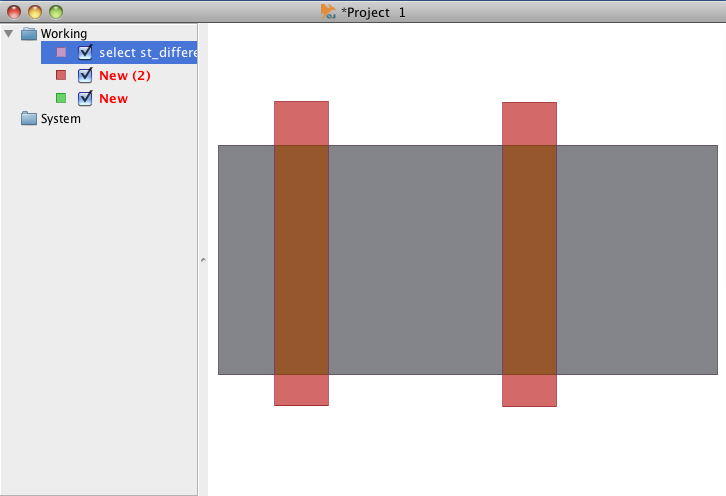Viewport: 726px width, 496px height.
Task: Uncheck the select st_difference layer checkbox
Action: [85, 53]
